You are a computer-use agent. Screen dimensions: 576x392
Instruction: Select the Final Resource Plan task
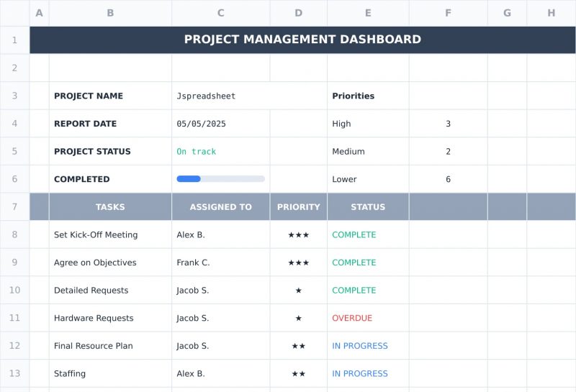[x=110, y=346]
